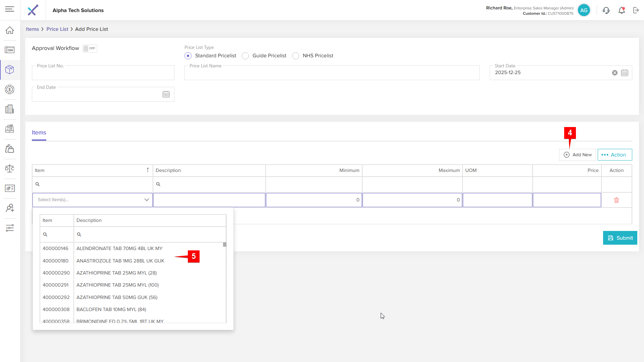Open the End Date calendar picker

166,95
